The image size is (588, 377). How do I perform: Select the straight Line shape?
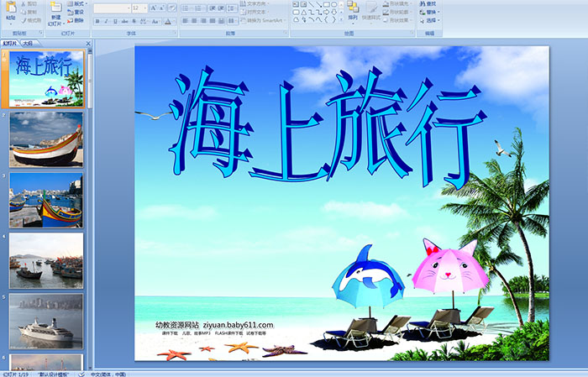tap(311, 4)
